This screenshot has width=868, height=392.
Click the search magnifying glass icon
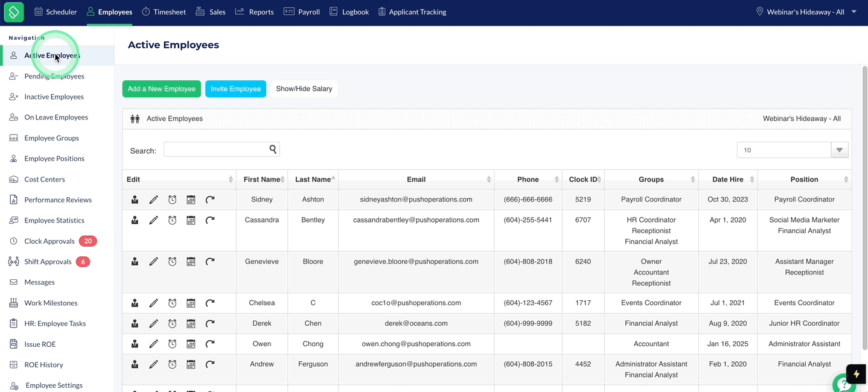click(x=273, y=149)
